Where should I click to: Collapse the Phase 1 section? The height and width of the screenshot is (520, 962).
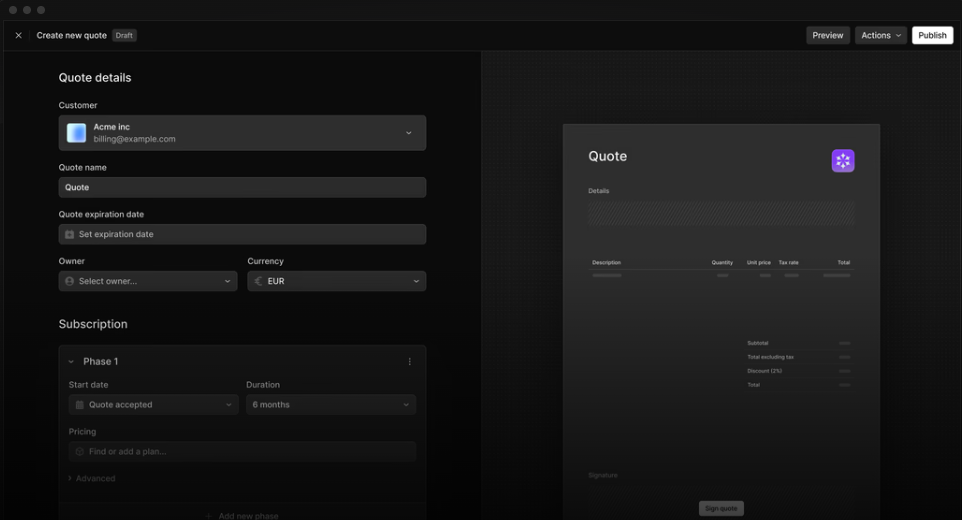pyautogui.click(x=71, y=362)
